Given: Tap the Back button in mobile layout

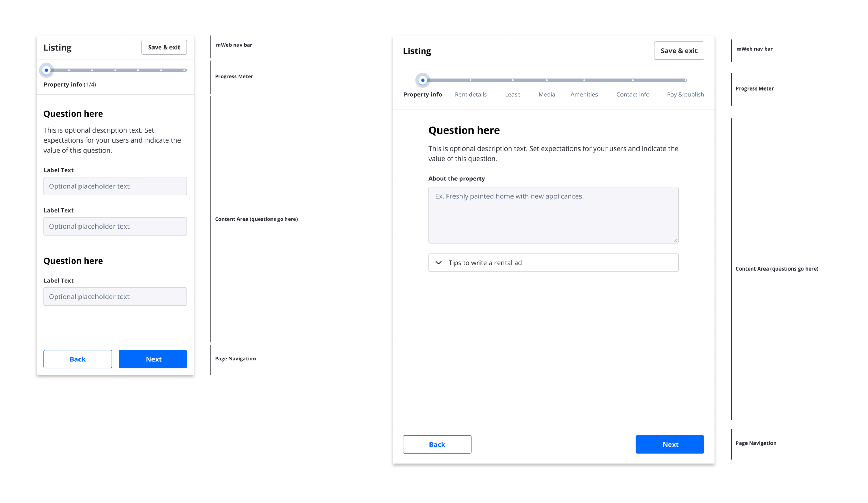Looking at the screenshot, I should (78, 359).
